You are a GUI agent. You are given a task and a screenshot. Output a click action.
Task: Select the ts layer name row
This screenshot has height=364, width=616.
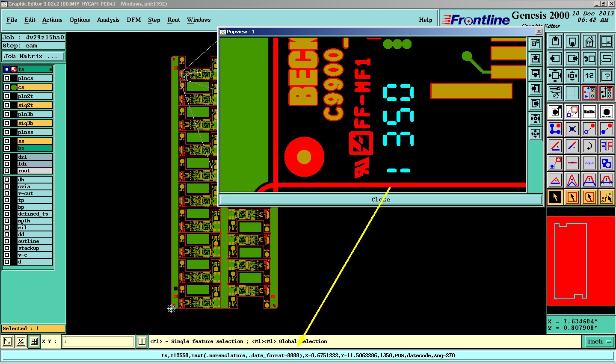(x=35, y=69)
